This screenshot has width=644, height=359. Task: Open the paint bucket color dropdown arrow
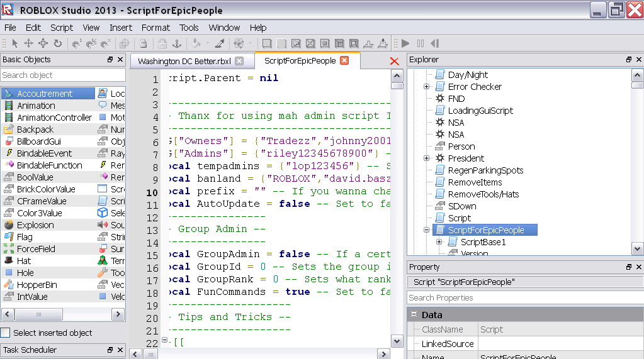tap(207, 43)
